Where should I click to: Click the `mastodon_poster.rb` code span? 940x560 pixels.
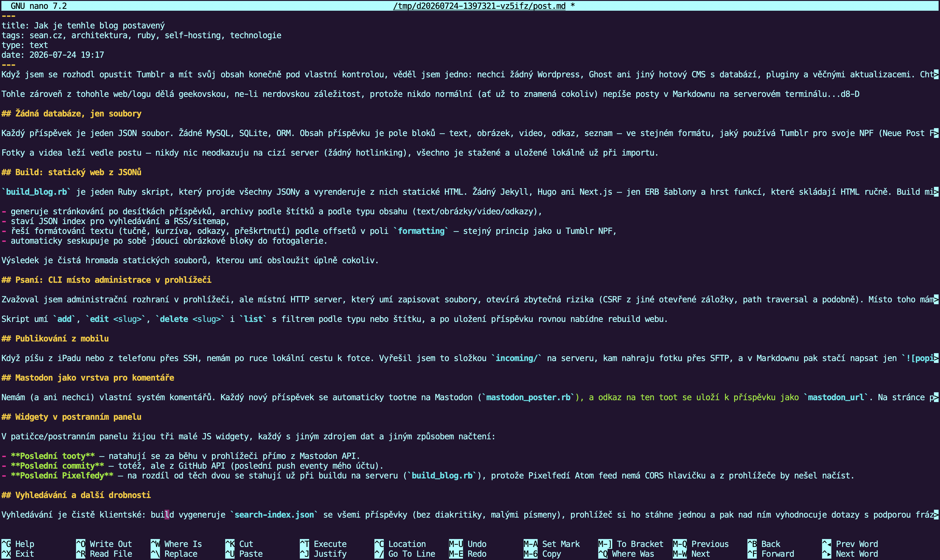click(x=528, y=397)
